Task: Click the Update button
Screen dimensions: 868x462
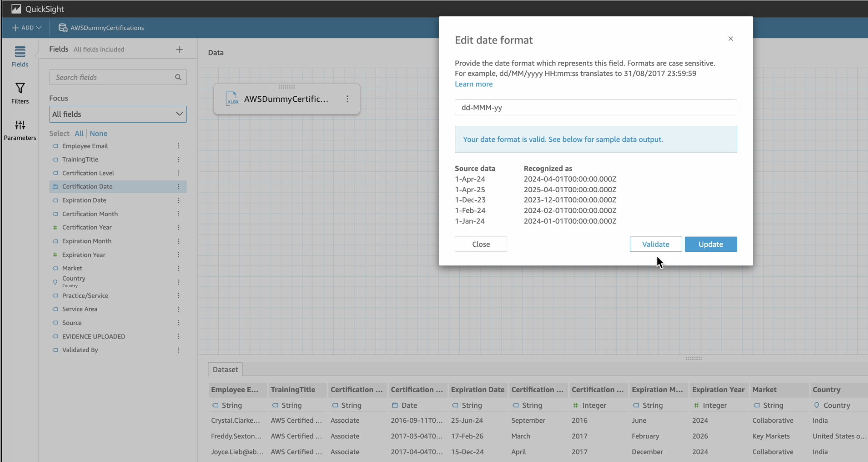Action: click(710, 244)
